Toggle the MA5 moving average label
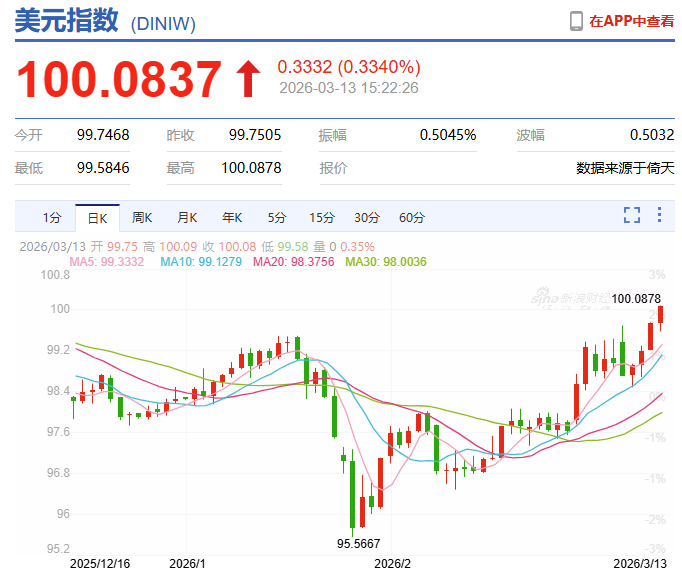This screenshot has height=570, width=682. coord(106,262)
